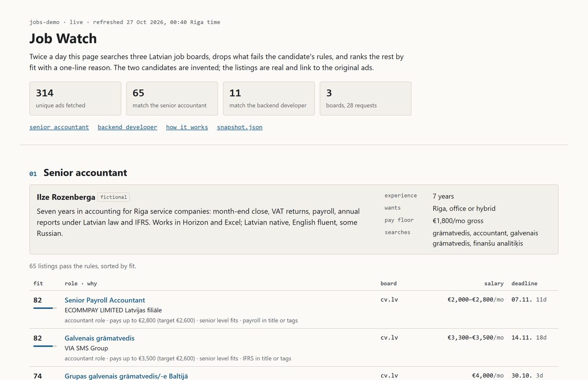This screenshot has width=588, height=380.
Task: Open the senior accountant anchor link
Action: tap(59, 127)
